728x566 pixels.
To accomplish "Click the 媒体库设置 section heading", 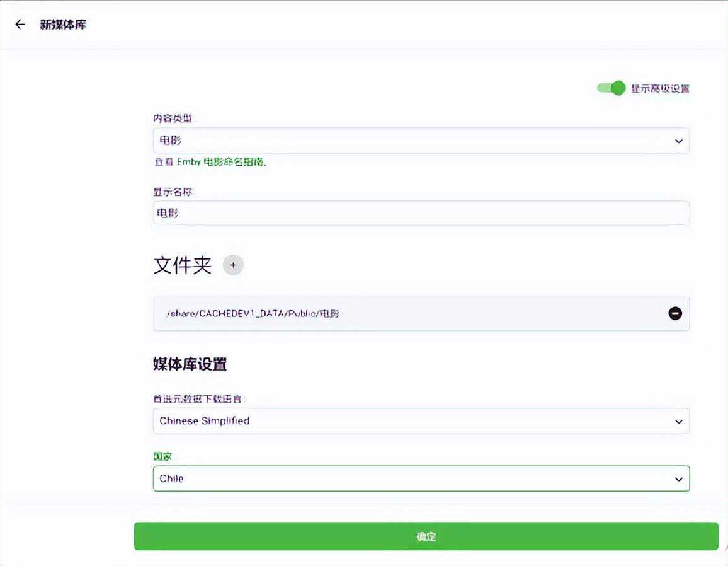I will (x=190, y=364).
